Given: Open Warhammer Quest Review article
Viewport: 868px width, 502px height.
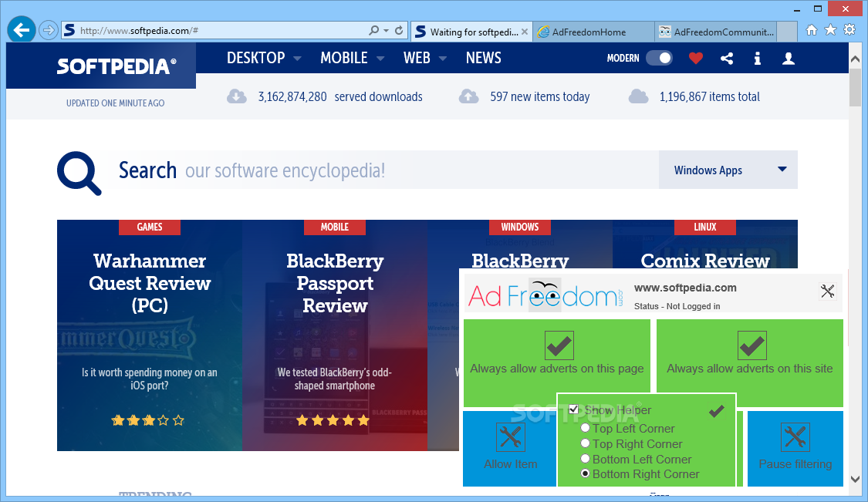Looking at the screenshot, I should [x=150, y=283].
